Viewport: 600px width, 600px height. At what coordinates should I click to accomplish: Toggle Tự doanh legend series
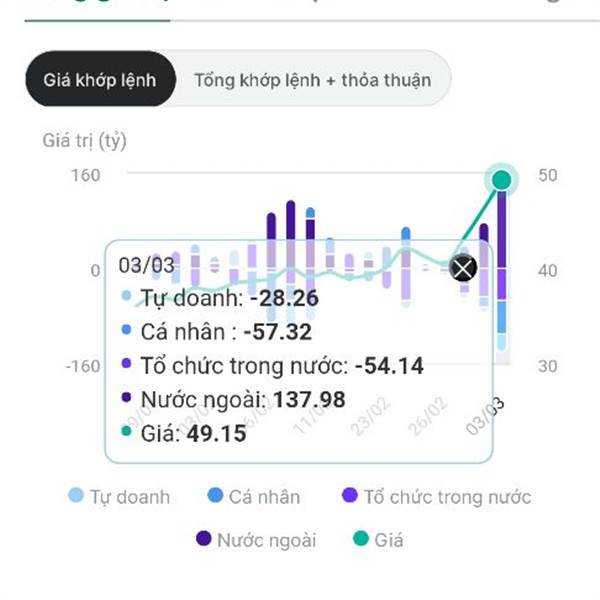[x=119, y=496]
